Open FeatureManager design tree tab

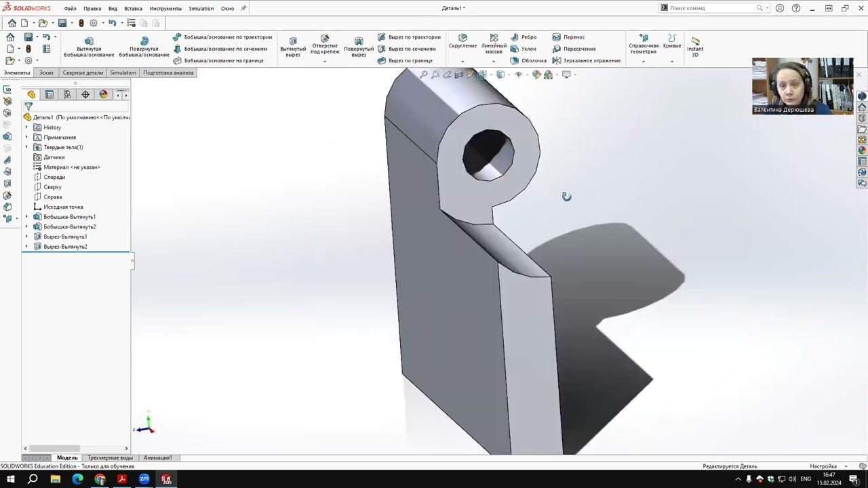[31, 94]
